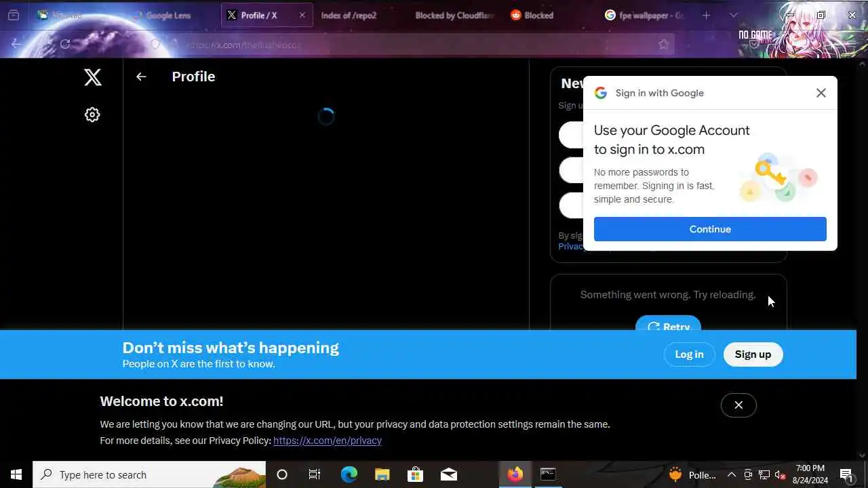Show hidden system tray icons

click(x=732, y=474)
